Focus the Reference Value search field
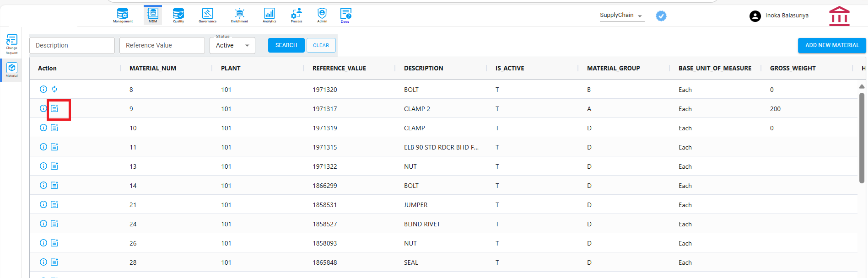Image resolution: width=868 pixels, height=278 pixels. (162, 45)
